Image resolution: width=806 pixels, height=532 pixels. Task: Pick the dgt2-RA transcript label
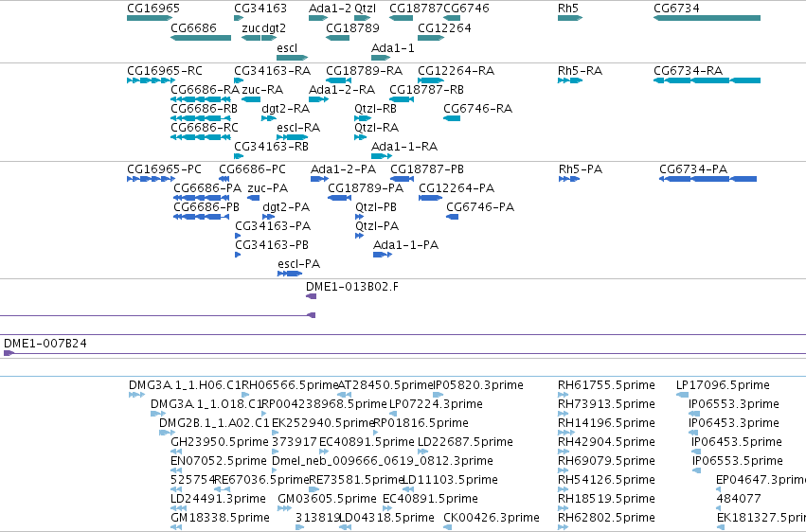(285, 108)
